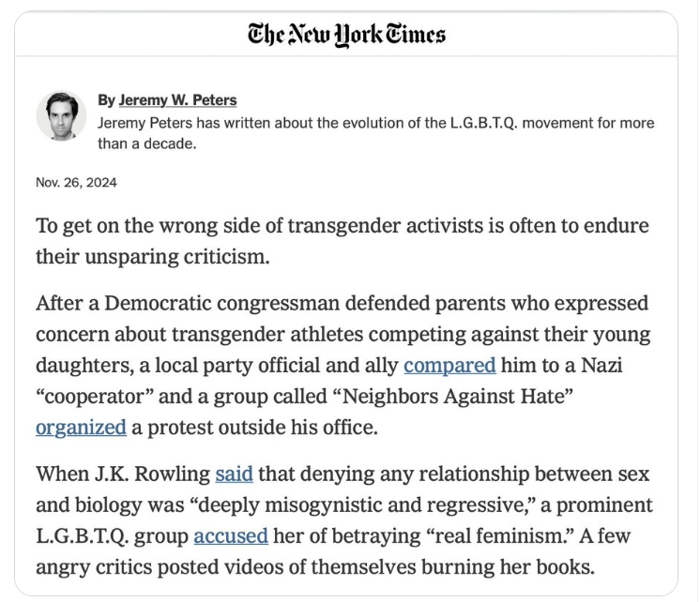Visit the "said" link about Rowling
Screen dimensions: 700x602
[234, 474]
